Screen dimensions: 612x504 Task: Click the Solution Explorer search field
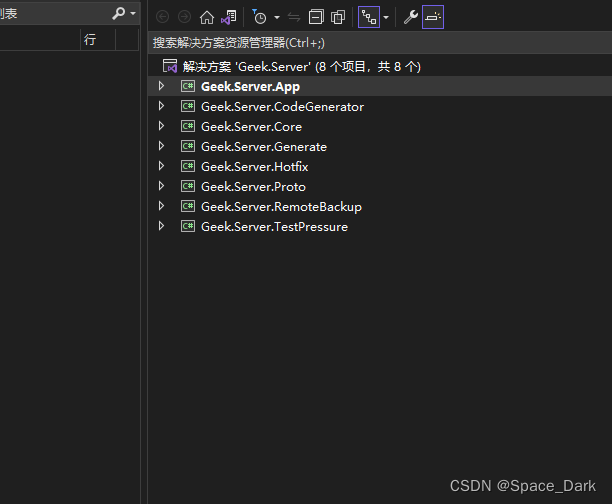tap(380, 43)
